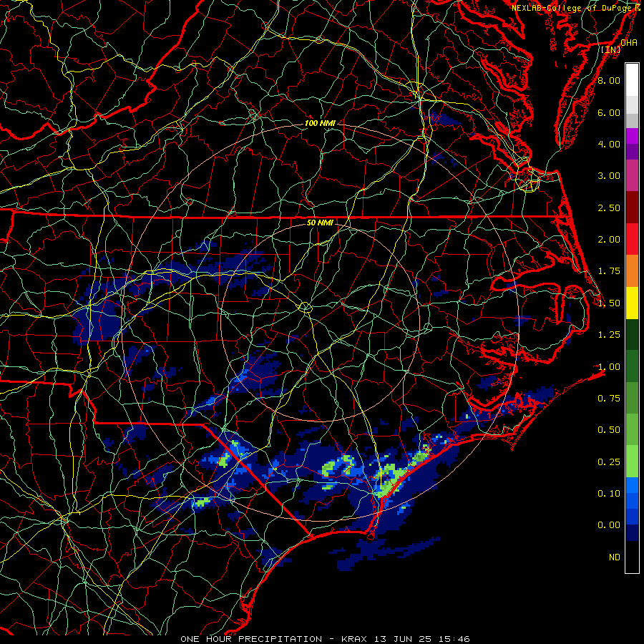Click the 4.00 legend value

[609, 144]
